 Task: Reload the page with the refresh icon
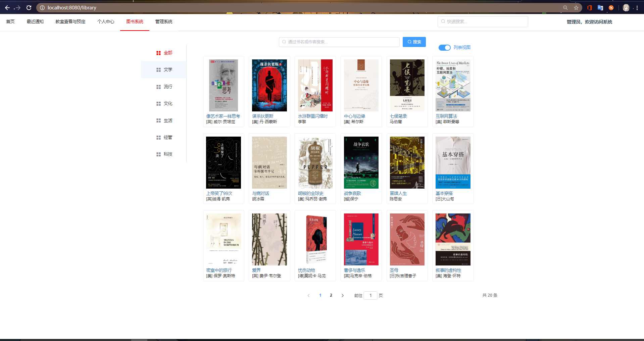click(29, 8)
